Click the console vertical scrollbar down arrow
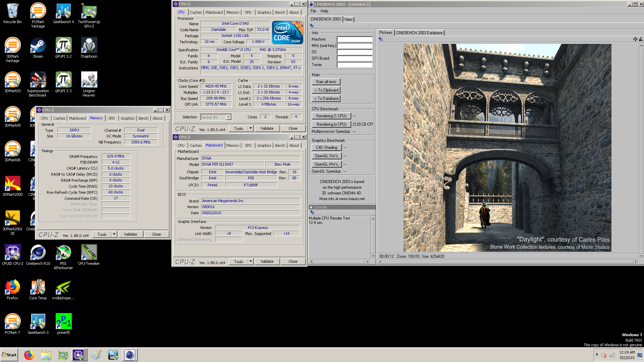This screenshot has height=362, width=644. coord(373,256)
